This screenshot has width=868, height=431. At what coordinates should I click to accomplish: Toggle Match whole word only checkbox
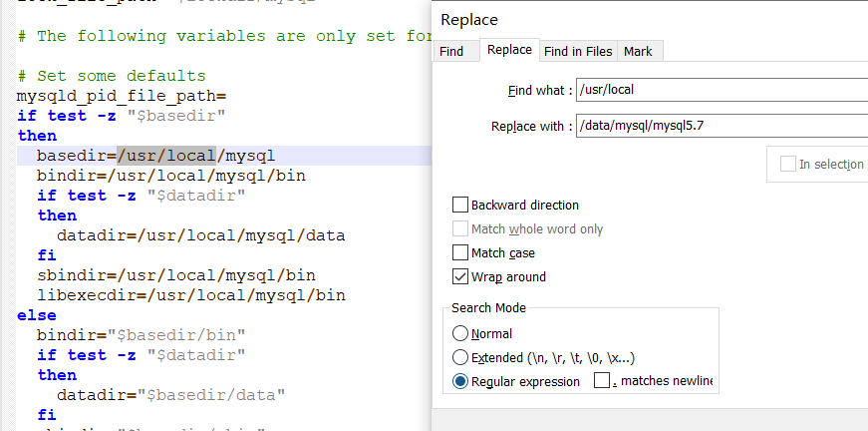tap(460, 228)
